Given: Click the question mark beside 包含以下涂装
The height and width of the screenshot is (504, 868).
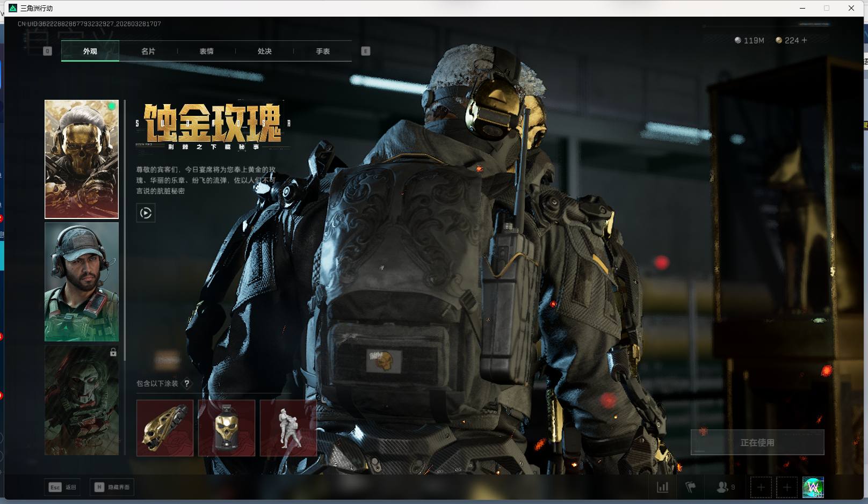Looking at the screenshot, I should tap(187, 383).
